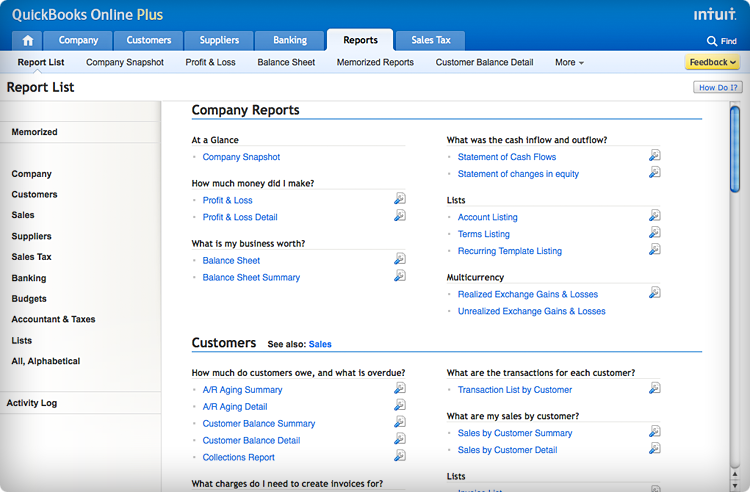Click customize icon for Customer Balance Summary

tap(400, 422)
